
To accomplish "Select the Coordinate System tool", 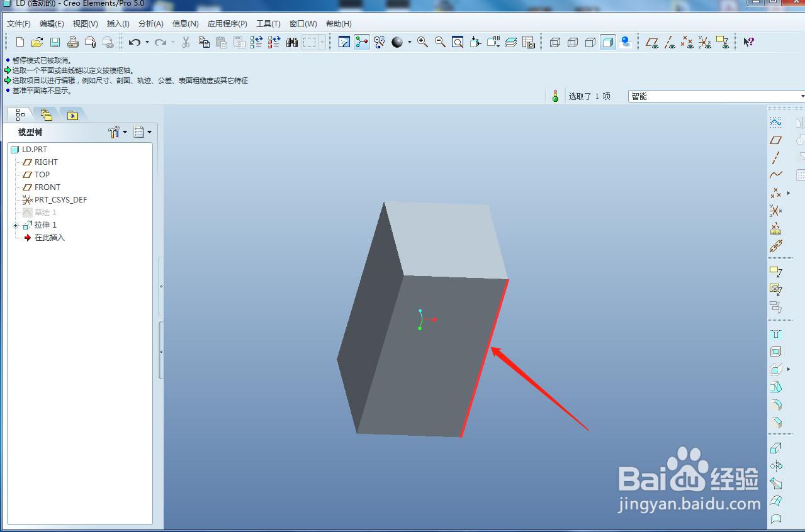I will 776,211.
